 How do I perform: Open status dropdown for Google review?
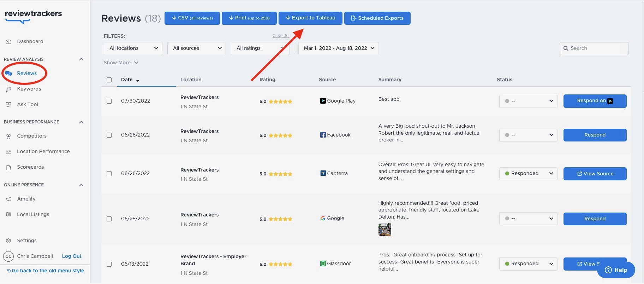(x=528, y=219)
